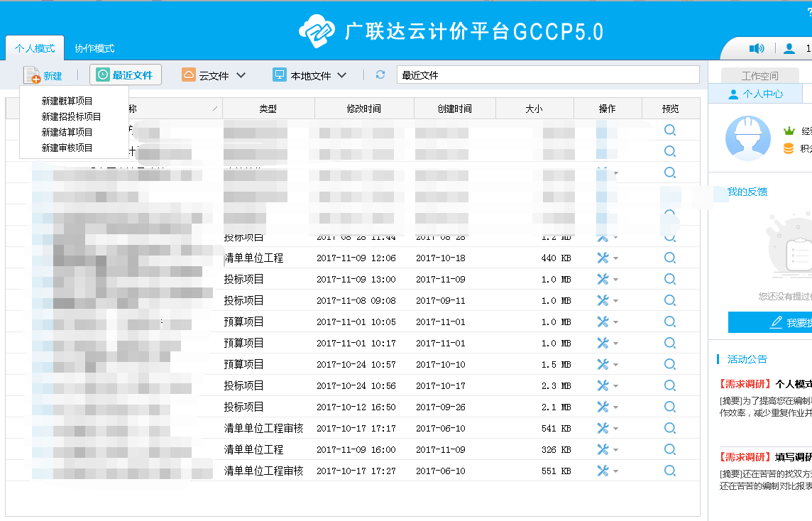Click tools icon for 2017-11-09 13:00 row
Screen dimensions: 812x521
click(x=603, y=279)
